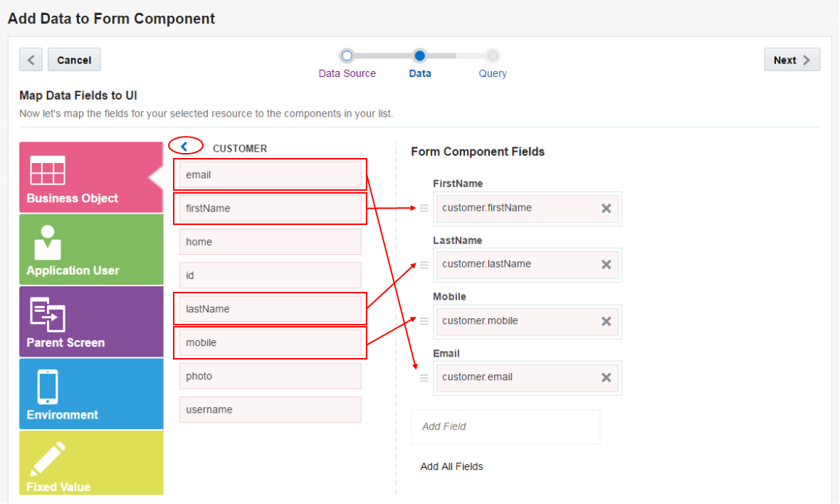The width and height of the screenshot is (840, 504).
Task: Click the previous step arrow button
Action: tap(31, 60)
